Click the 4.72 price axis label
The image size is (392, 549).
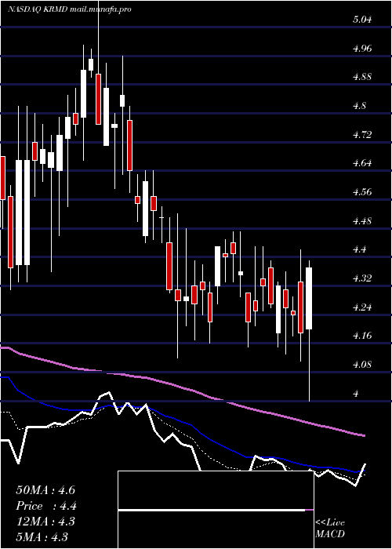[362, 134]
